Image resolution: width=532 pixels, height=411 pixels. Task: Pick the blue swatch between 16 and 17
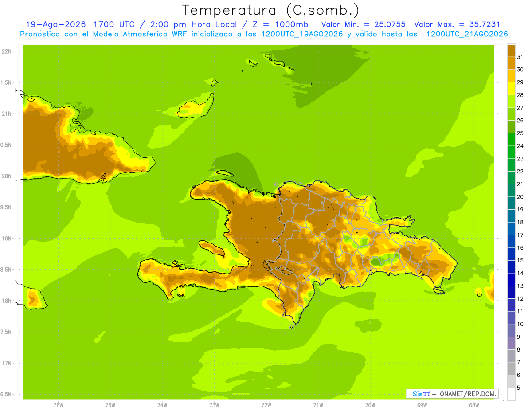[511, 241]
